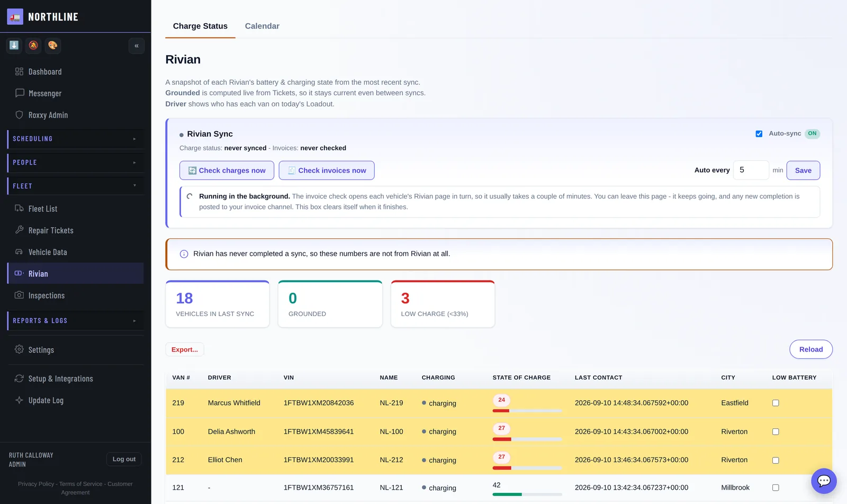Click the Millbrook city cell
This screenshot has height=504, width=847.
(x=735, y=488)
